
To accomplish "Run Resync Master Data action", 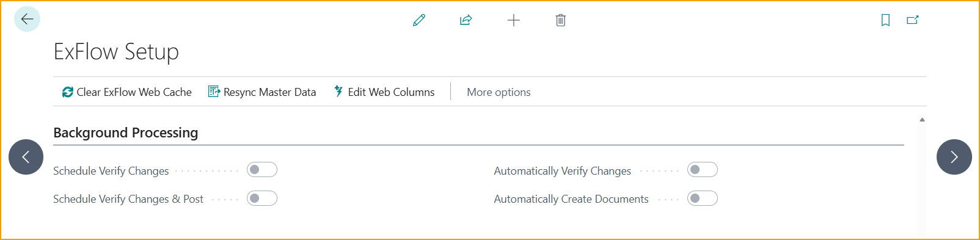I will pyautogui.click(x=262, y=92).
